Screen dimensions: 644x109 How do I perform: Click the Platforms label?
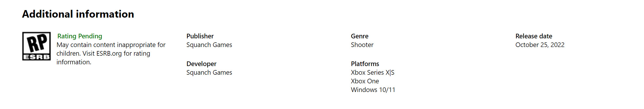click(x=365, y=64)
